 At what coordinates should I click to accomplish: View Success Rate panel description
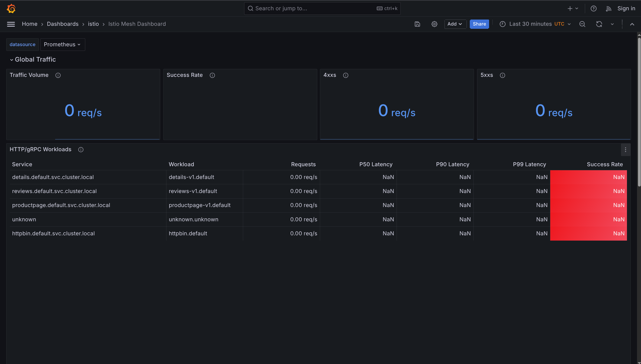point(212,75)
